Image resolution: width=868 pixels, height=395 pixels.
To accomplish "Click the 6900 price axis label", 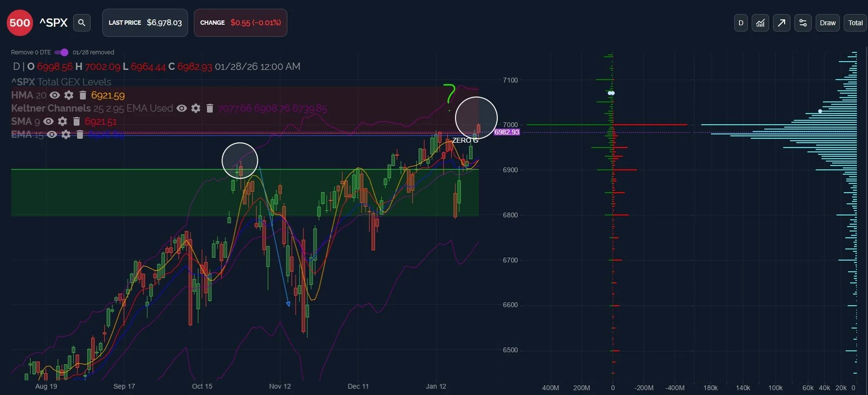I will click(x=510, y=170).
